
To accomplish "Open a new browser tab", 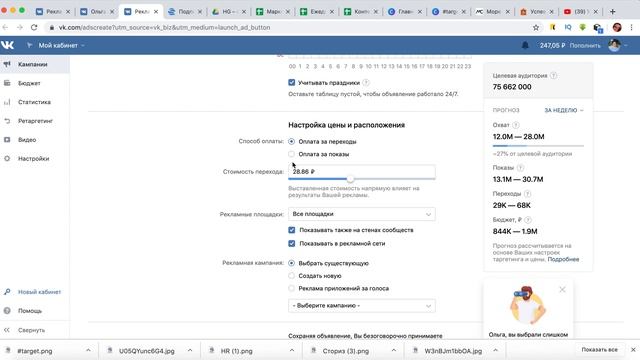I will (x=612, y=11).
